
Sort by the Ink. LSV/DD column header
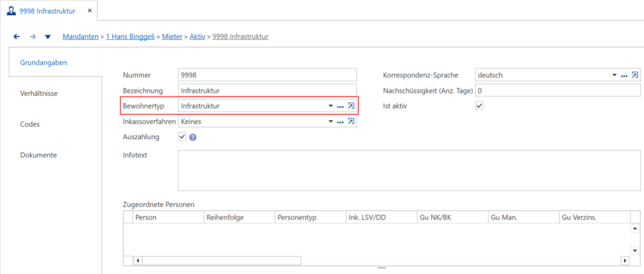click(381, 218)
